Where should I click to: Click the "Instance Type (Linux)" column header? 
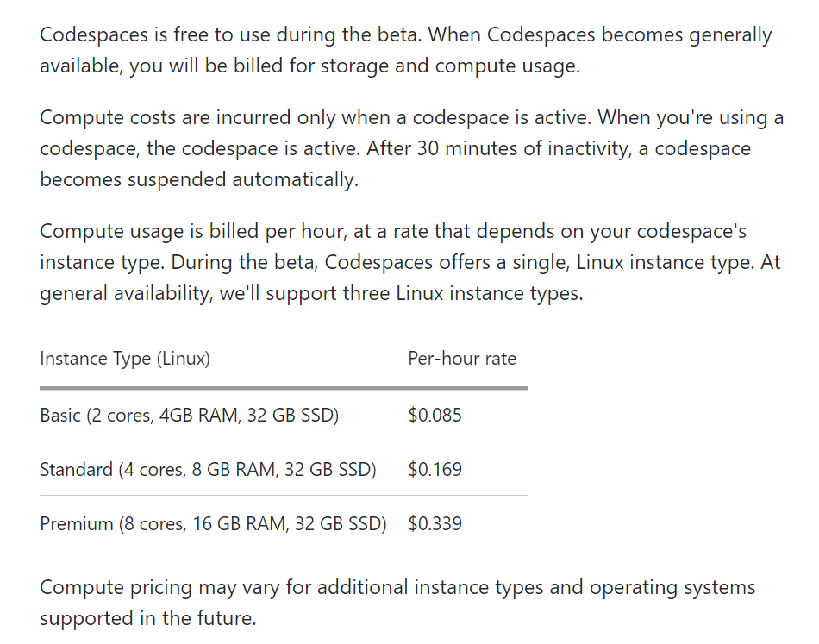point(125,359)
